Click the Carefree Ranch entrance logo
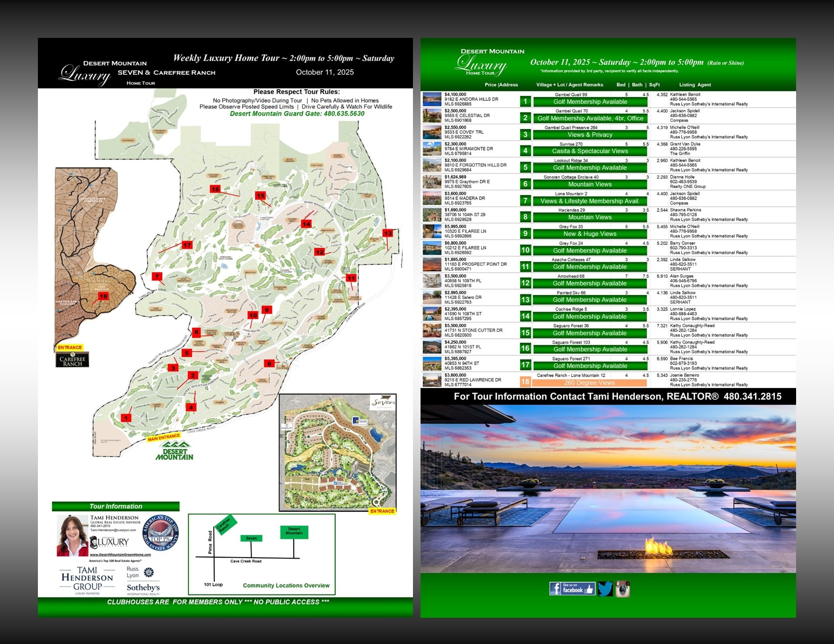 [72, 360]
